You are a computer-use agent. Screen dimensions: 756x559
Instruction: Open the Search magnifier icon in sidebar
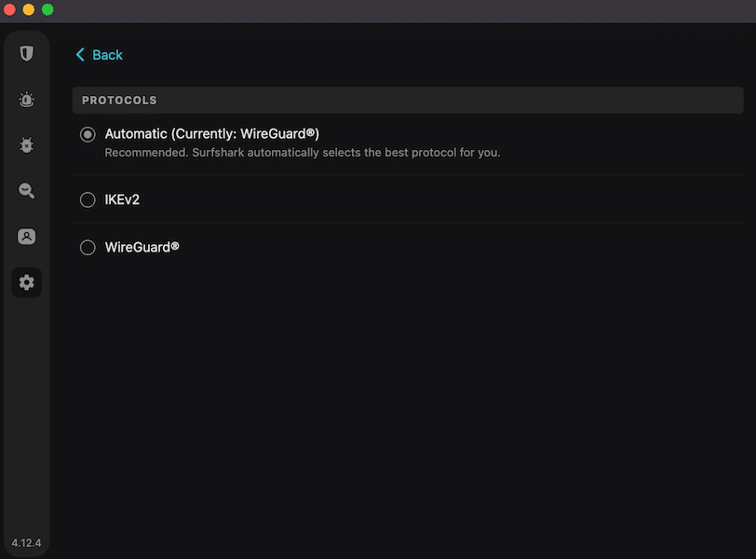point(26,190)
